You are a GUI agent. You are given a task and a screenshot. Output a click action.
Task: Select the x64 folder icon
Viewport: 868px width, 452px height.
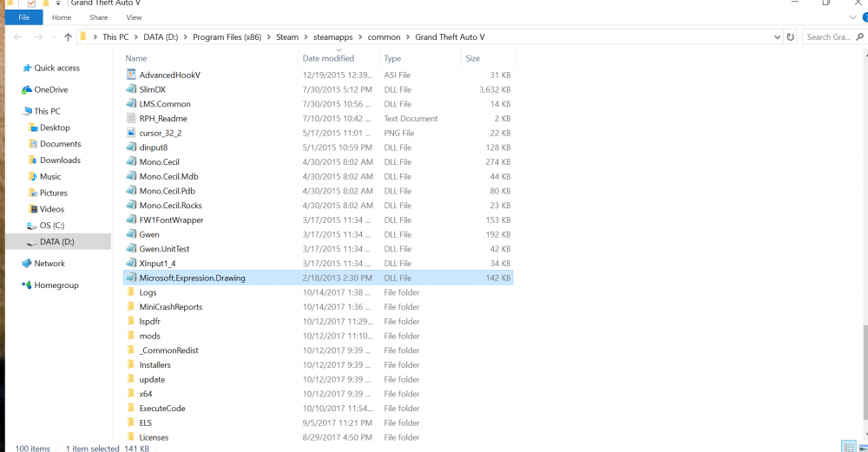(131, 393)
